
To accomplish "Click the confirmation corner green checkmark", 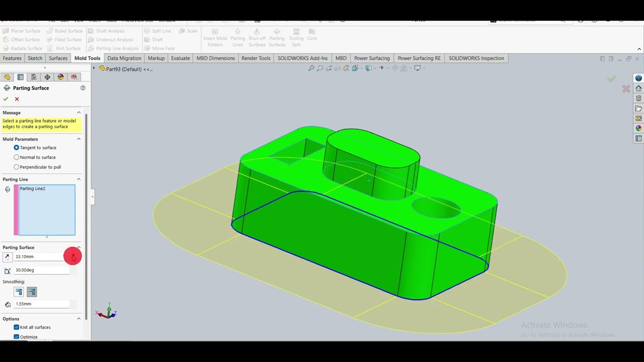I will [611, 79].
